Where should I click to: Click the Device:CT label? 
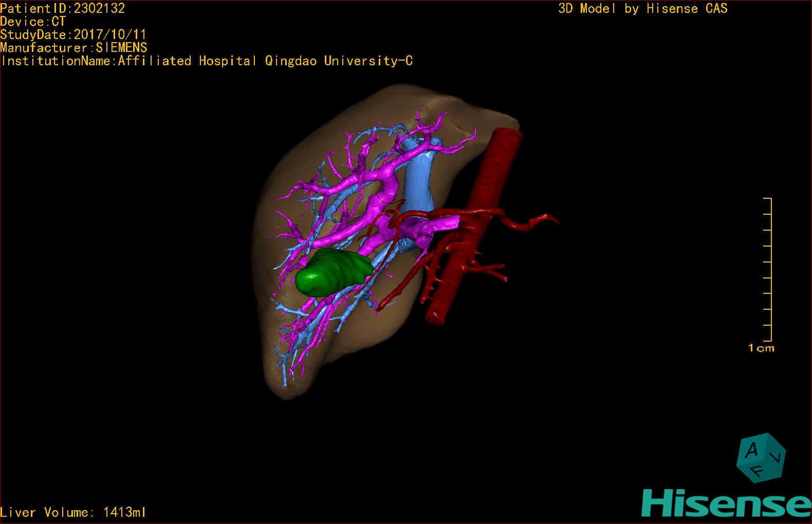pos(33,22)
